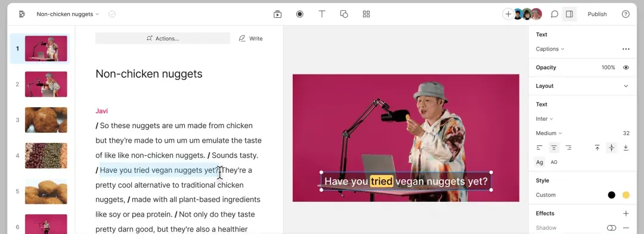Remove the Shadow effect with minus icon
The width and height of the screenshot is (644, 234).
(626, 227)
